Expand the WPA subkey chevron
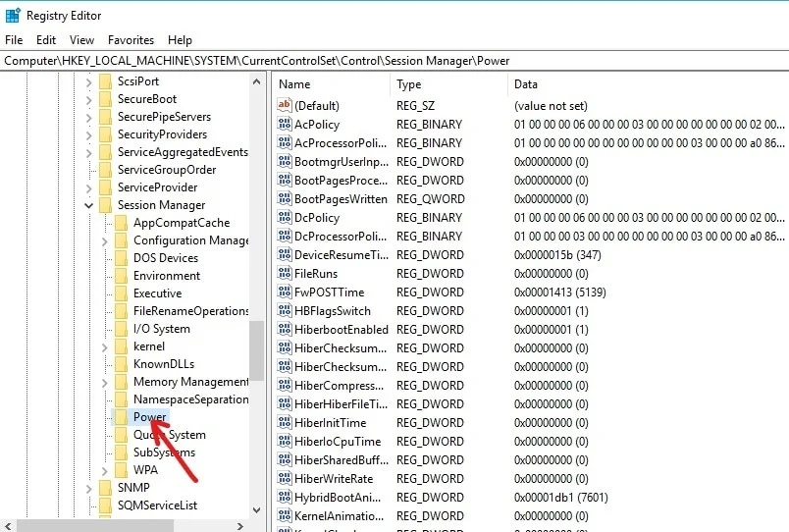The width and height of the screenshot is (789, 532). (105, 470)
